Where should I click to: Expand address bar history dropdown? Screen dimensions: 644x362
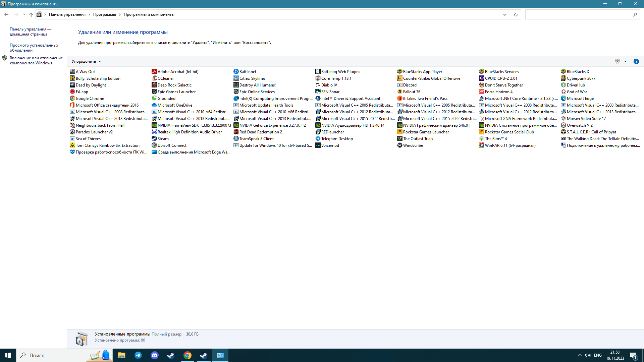(504, 14)
